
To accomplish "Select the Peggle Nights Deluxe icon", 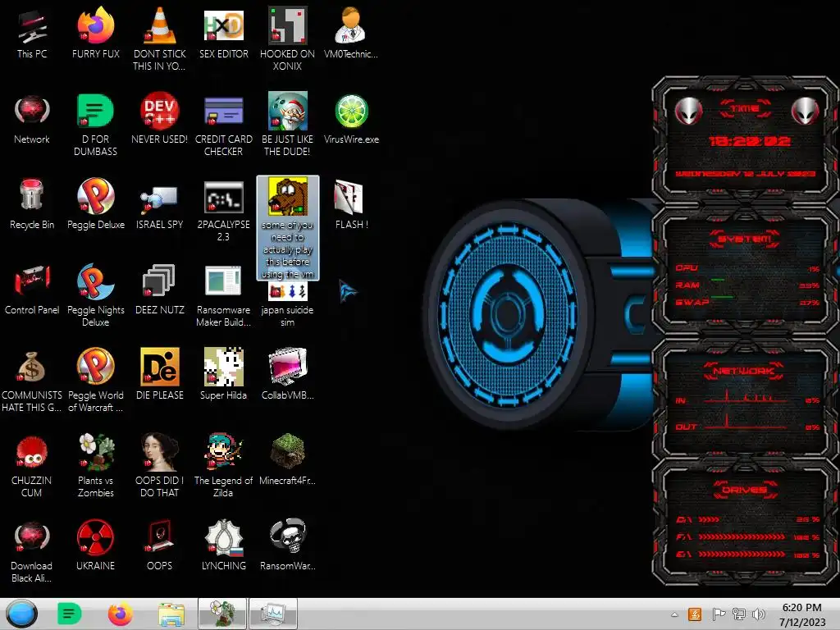I will pos(95,281).
